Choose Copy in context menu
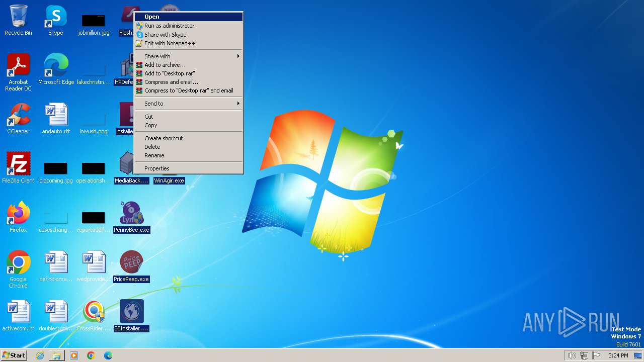Screen dimensions: 644x362 coord(189,125)
